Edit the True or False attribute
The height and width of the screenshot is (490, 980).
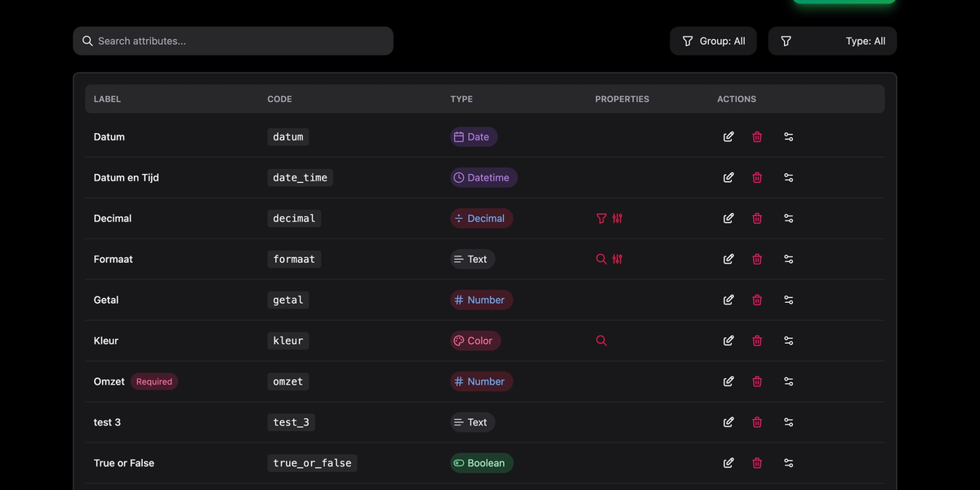tap(728, 464)
